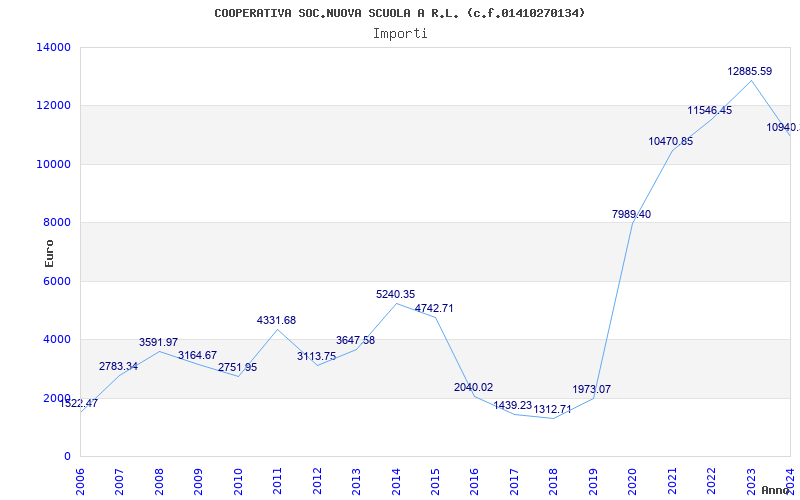The width and height of the screenshot is (800, 500).
Task: Click the data value 4742.71
Action: [434, 308]
